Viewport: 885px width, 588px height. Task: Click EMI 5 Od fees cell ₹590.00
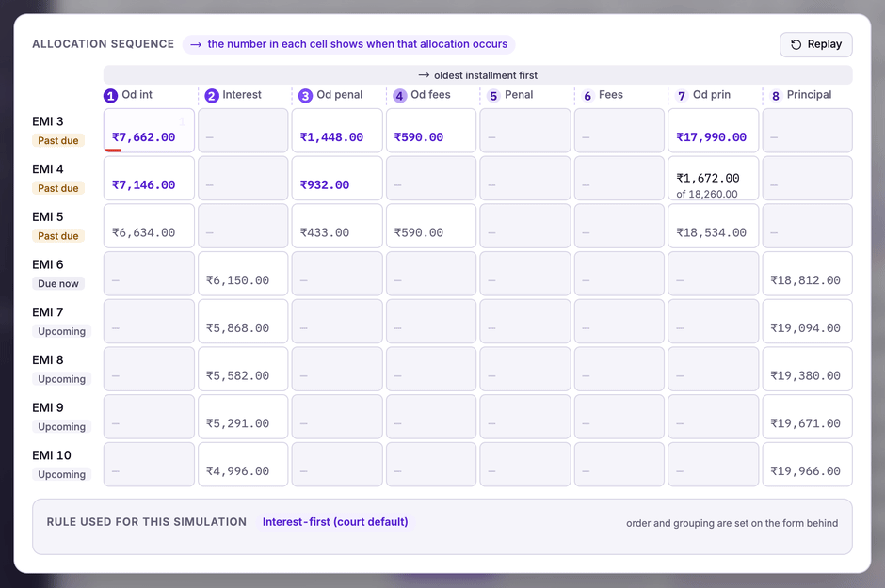[431, 226]
